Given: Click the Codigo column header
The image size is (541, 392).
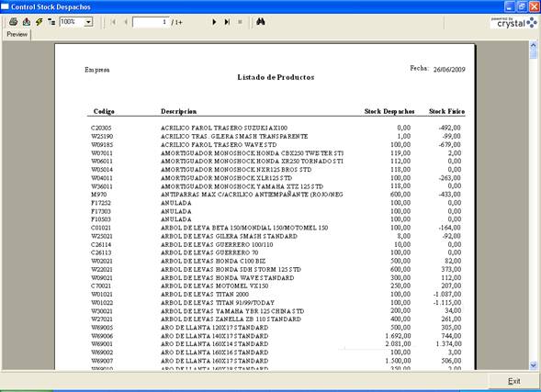Looking at the screenshot, I should (104, 111).
